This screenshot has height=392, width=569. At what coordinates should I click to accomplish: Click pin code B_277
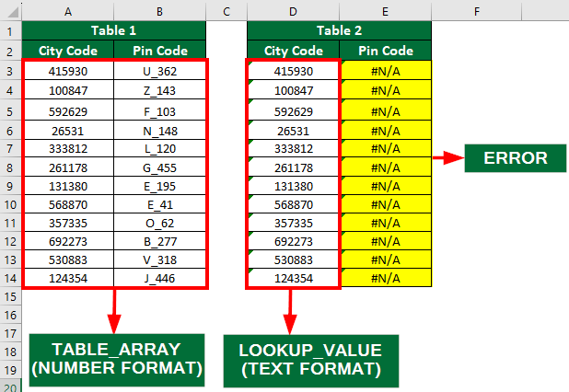pos(160,241)
